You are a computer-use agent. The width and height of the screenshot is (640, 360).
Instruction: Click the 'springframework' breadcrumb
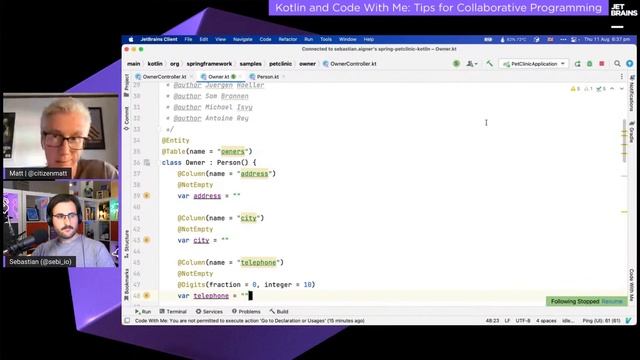pyautogui.click(x=209, y=64)
